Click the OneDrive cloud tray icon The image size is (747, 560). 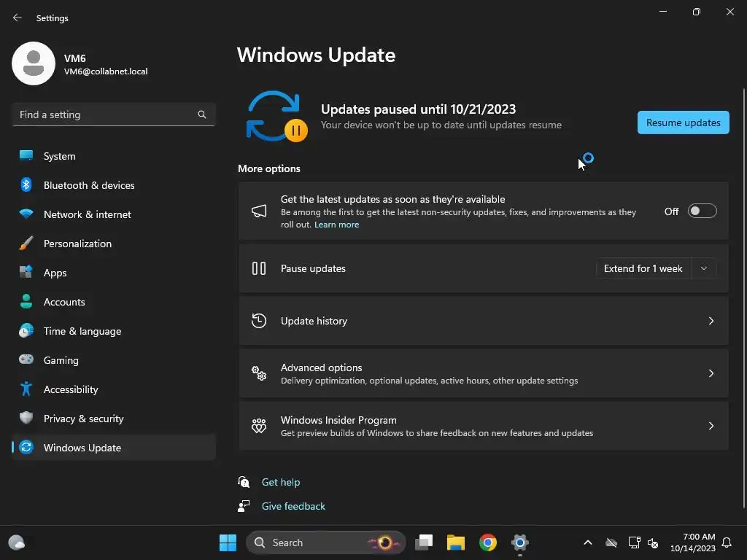611,542
